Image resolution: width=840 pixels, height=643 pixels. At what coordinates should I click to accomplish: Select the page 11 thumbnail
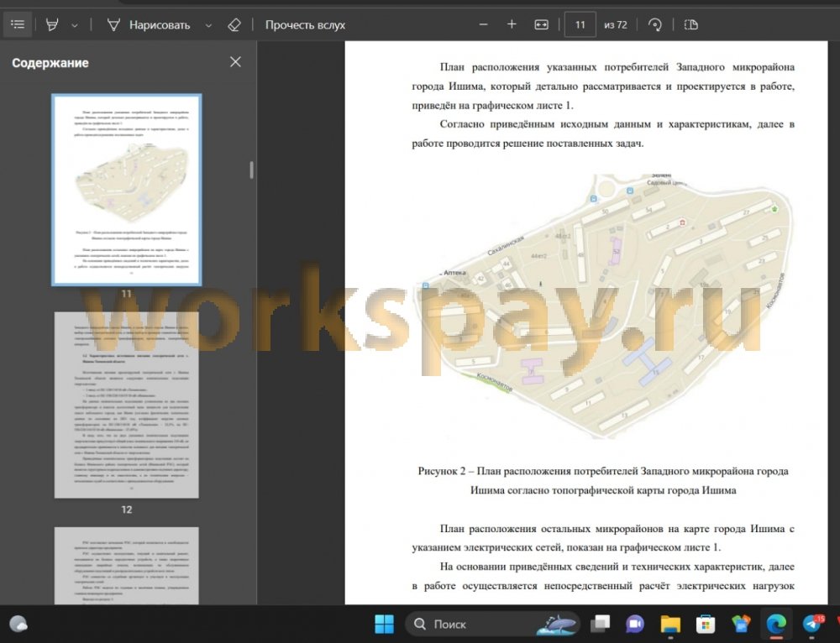click(127, 190)
